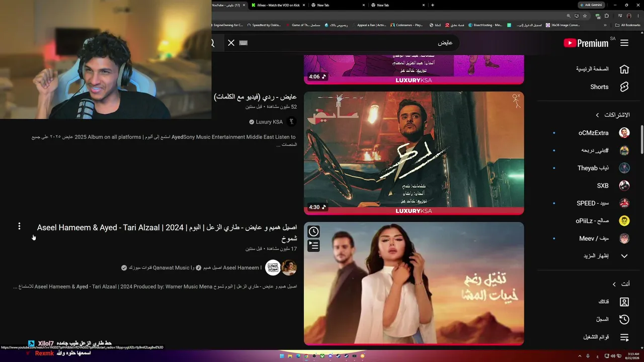The height and width of the screenshot is (362, 644).
Task: Switch to the YouTube (17) browser tab
Action: tap(230, 5)
